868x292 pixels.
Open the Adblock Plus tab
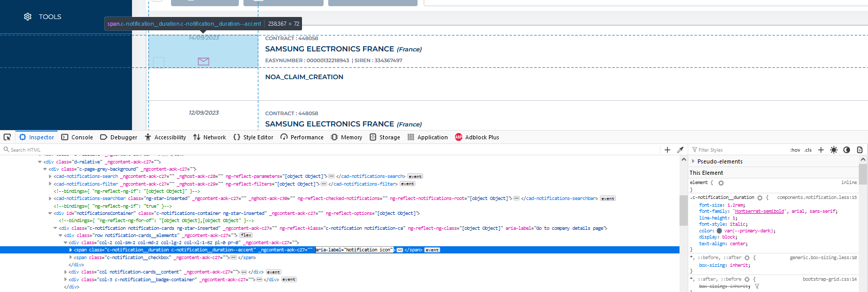(x=477, y=137)
